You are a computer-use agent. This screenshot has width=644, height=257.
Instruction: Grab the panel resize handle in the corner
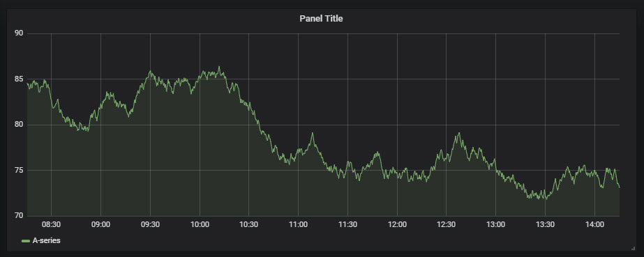pyautogui.click(x=633, y=248)
